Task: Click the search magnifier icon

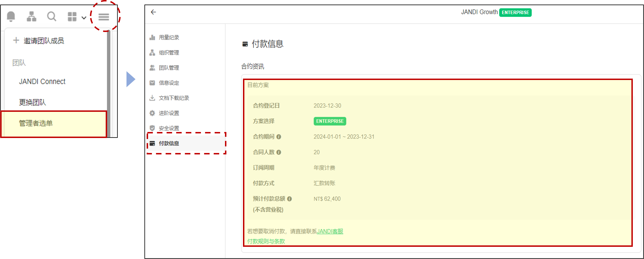Action: (52, 17)
